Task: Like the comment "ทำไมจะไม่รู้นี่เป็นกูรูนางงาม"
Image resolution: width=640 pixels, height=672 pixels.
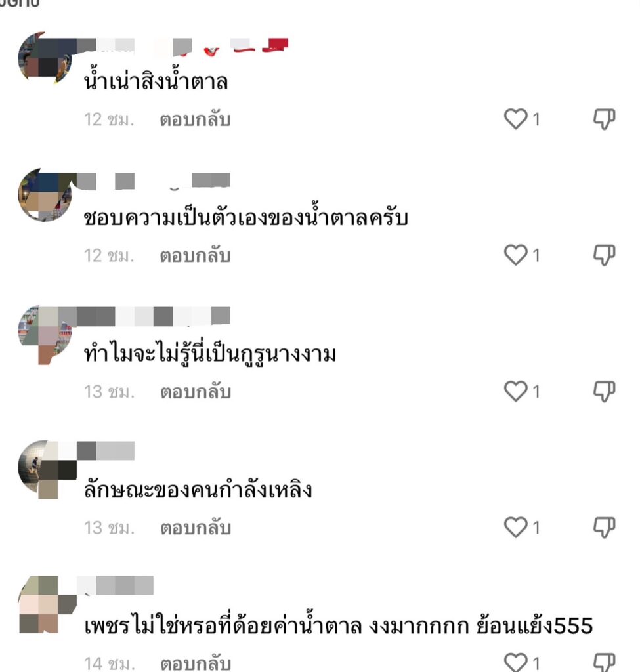Action: click(x=515, y=391)
